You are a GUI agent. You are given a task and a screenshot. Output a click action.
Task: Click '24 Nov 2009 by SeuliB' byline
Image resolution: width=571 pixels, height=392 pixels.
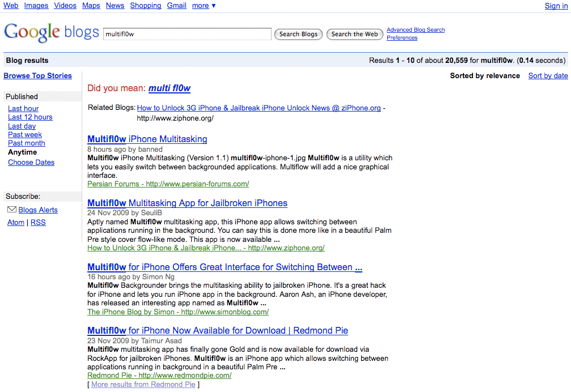pos(125,213)
